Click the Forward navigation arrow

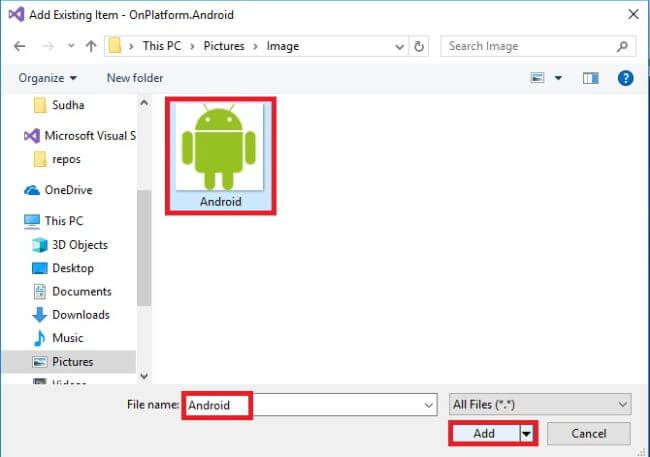[48, 46]
